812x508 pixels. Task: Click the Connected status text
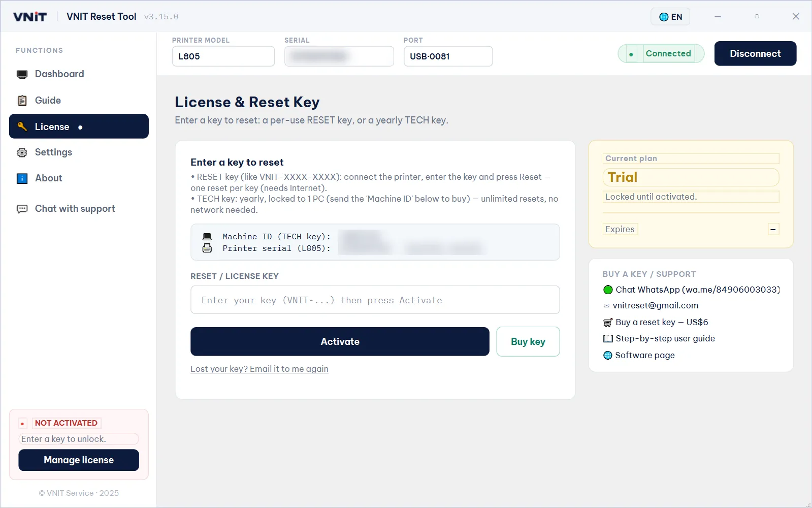point(668,53)
